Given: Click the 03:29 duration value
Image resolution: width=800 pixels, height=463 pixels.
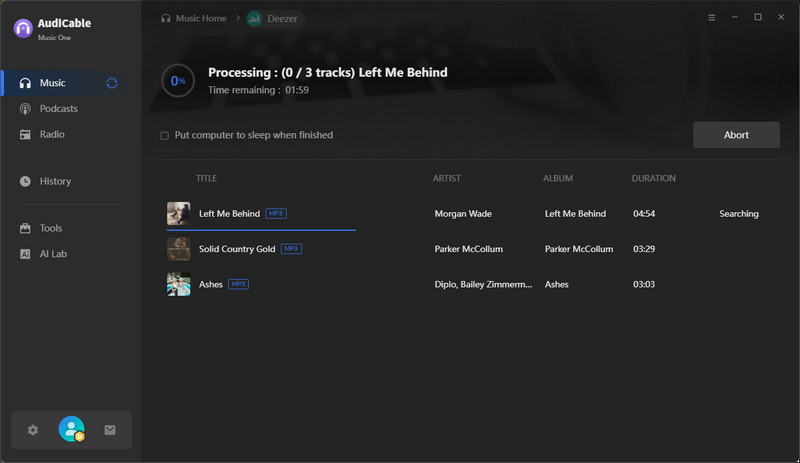Looking at the screenshot, I should point(644,249).
